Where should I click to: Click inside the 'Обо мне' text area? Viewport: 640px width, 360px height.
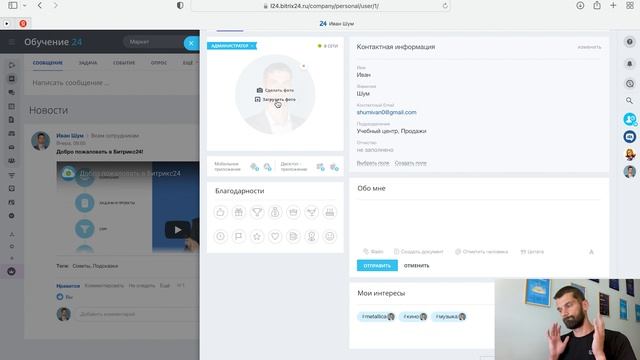click(479, 223)
